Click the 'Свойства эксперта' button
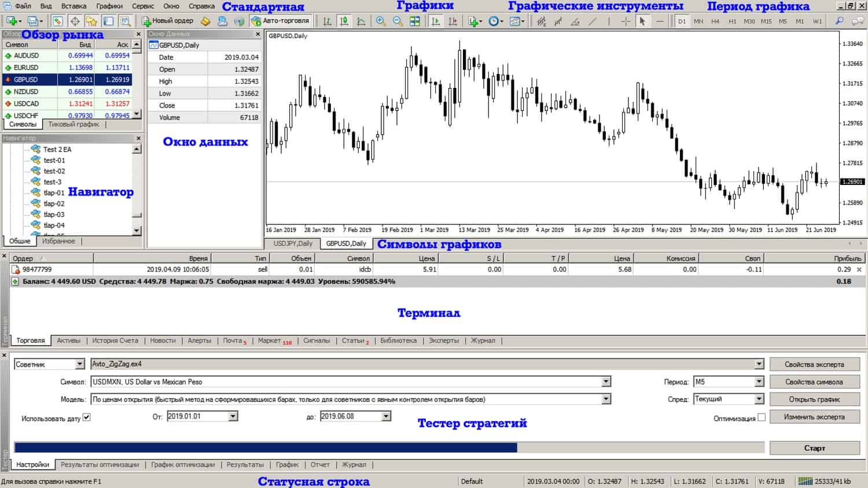This screenshot has height=488, width=868. (814, 364)
